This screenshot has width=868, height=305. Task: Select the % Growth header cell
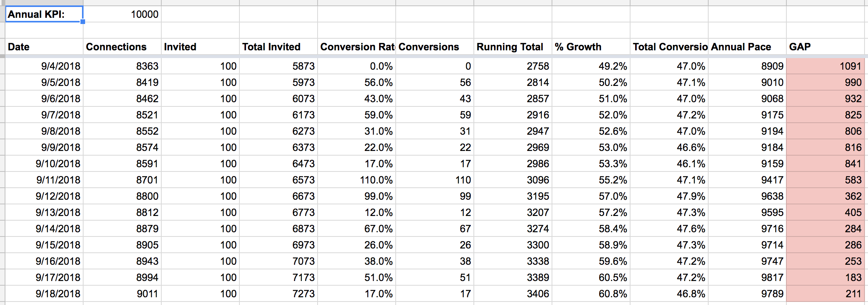(x=591, y=46)
